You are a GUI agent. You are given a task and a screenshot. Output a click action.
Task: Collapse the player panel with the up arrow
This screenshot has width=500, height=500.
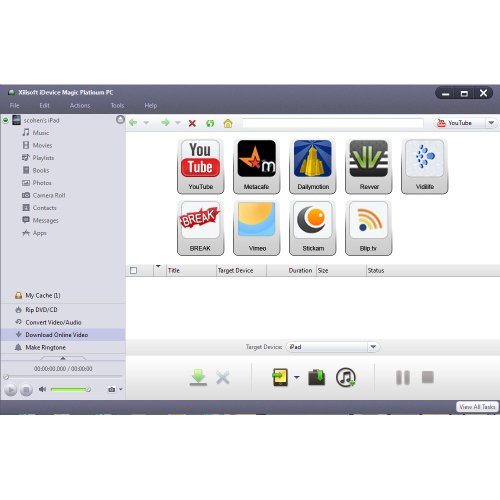tap(63, 358)
